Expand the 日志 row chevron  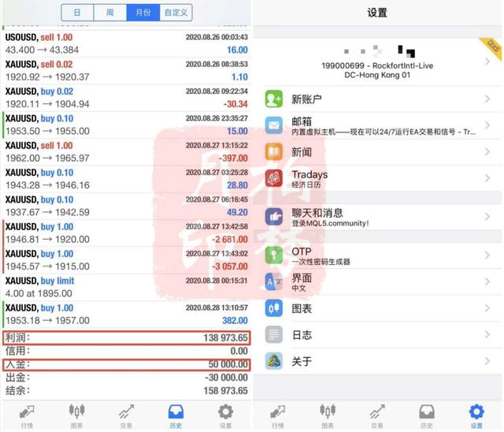pos(487,334)
